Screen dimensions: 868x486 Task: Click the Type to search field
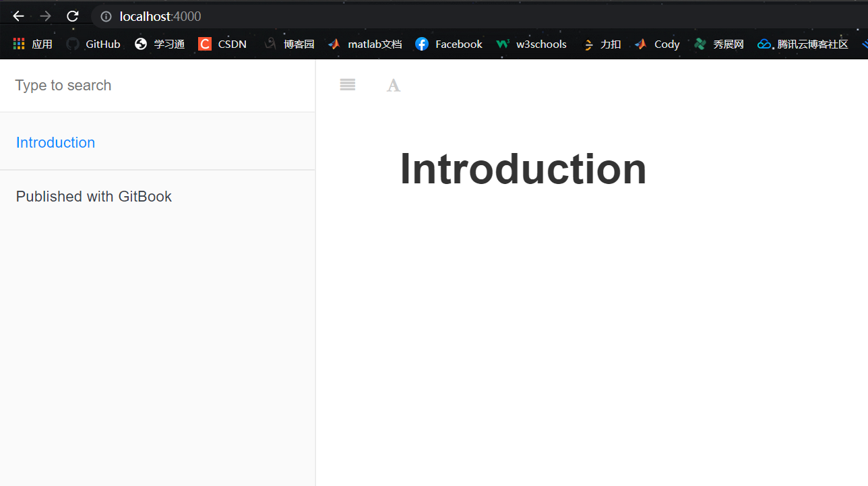158,86
